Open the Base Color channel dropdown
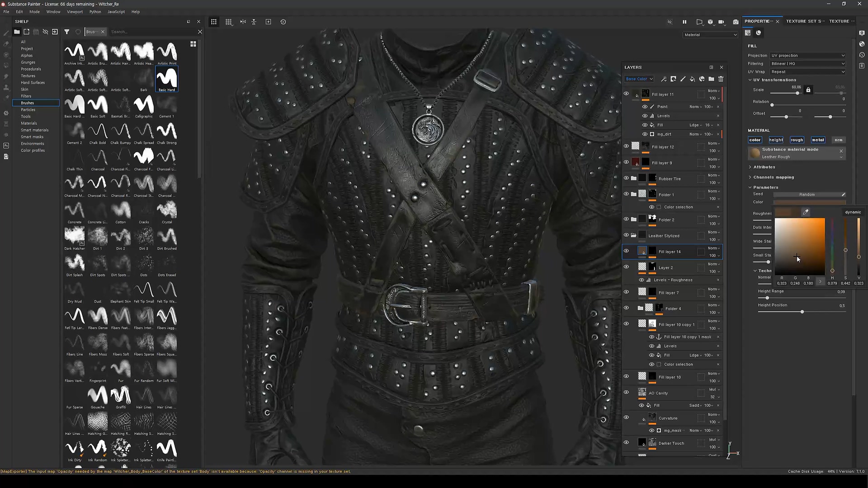This screenshot has height=488, width=868. coord(639,79)
